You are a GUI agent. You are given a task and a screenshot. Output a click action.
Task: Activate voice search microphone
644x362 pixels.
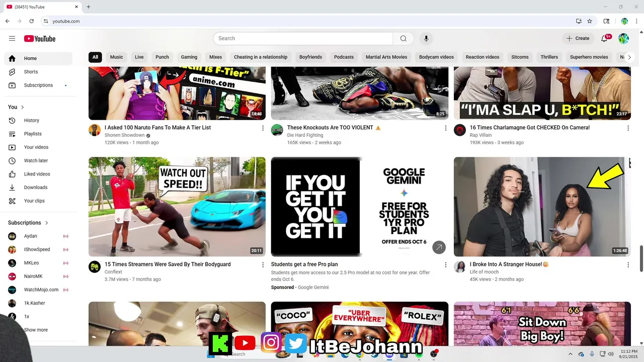pos(426,39)
